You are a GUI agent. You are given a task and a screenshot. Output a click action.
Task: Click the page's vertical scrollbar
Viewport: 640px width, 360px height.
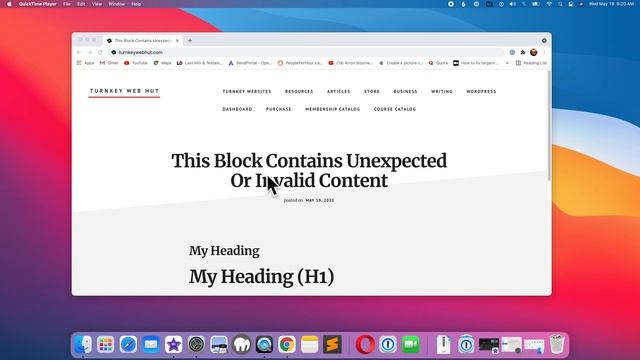pyautogui.click(x=549, y=126)
